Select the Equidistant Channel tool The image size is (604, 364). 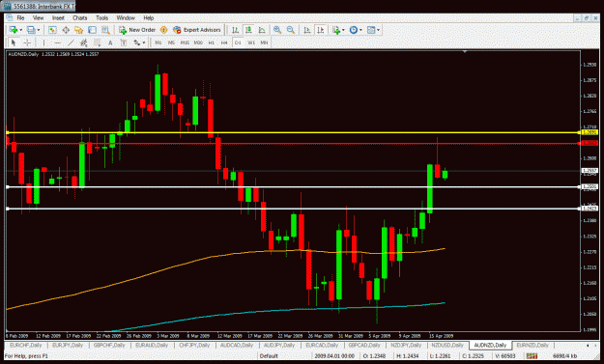click(83, 42)
